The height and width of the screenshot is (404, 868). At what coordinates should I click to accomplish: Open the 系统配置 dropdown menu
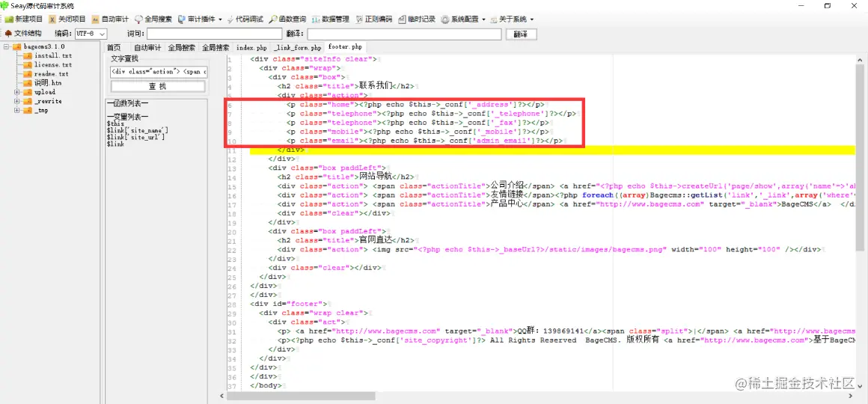point(463,19)
